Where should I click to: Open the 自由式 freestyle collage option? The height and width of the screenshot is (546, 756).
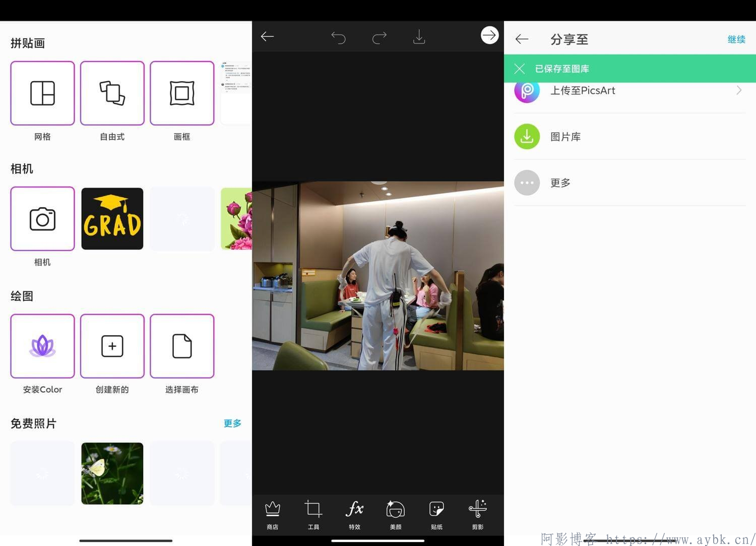click(112, 93)
